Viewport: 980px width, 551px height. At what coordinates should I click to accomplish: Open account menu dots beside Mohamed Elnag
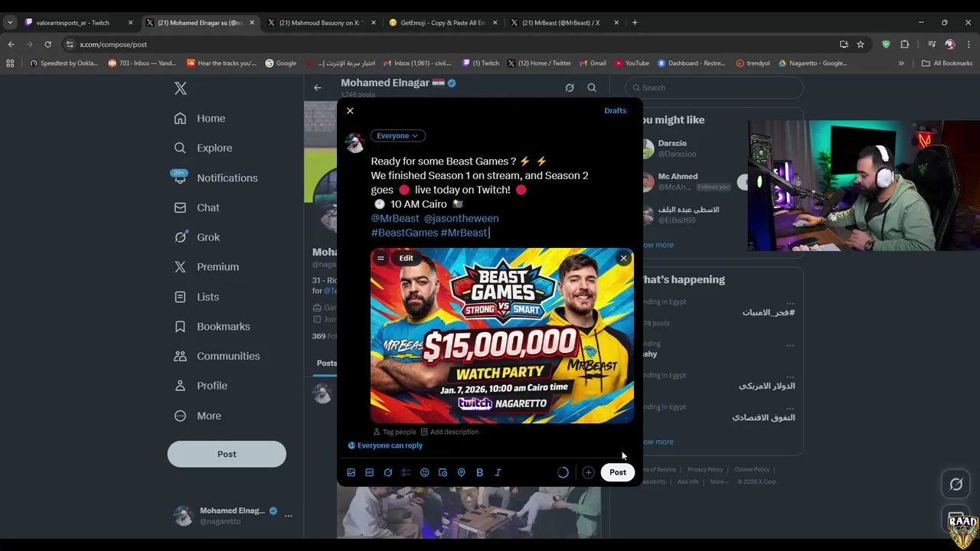[x=289, y=516]
